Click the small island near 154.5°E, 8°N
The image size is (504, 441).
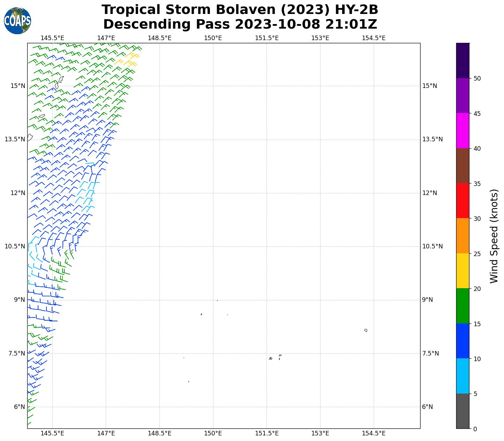coord(366,330)
